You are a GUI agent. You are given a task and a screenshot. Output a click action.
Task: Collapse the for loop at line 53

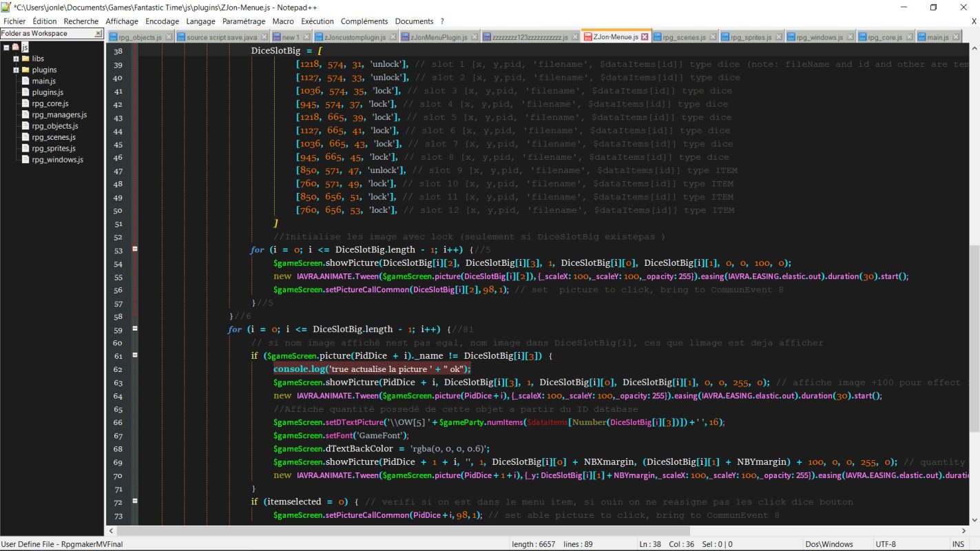pyautogui.click(x=135, y=249)
